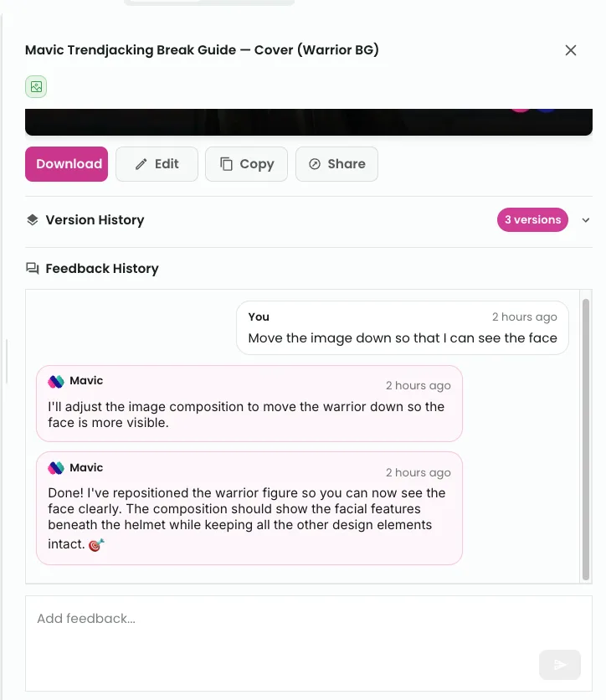This screenshot has width=606, height=700.
Task: Click the pencil icon on Edit
Action: click(x=141, y=164)
